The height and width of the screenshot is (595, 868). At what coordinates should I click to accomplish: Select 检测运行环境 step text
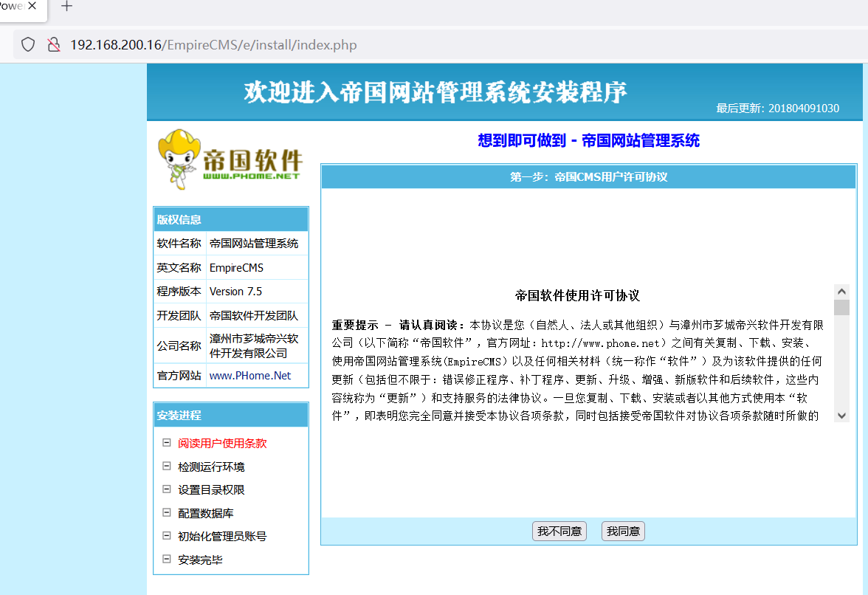pyautogui.click(x=211, y=467)
